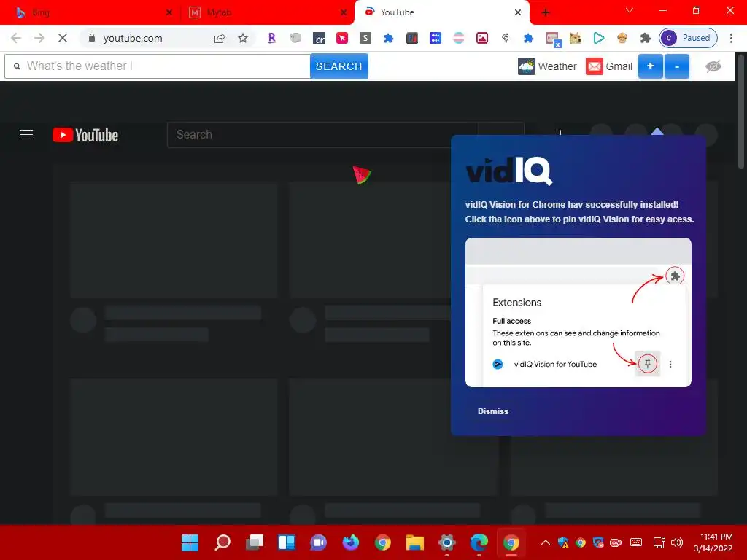Open a new browser tab
The height and width of the screenshot is (560, 747).
pyautogui.click(x=546, y=12)
